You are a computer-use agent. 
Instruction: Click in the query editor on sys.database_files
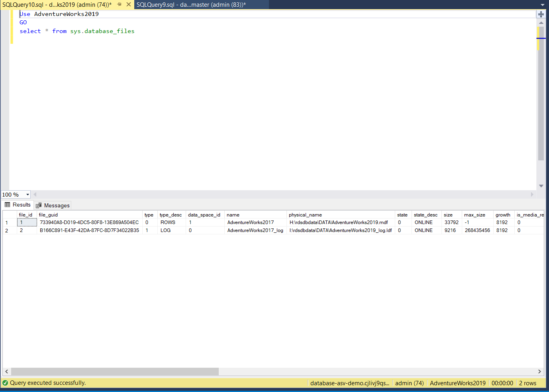[102, 31]
